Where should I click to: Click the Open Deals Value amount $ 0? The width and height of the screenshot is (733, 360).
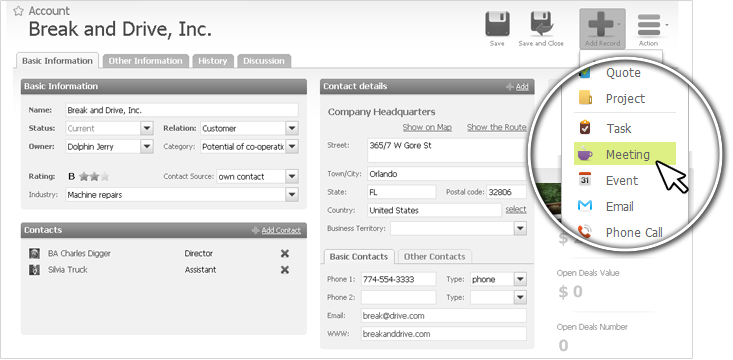570,292
